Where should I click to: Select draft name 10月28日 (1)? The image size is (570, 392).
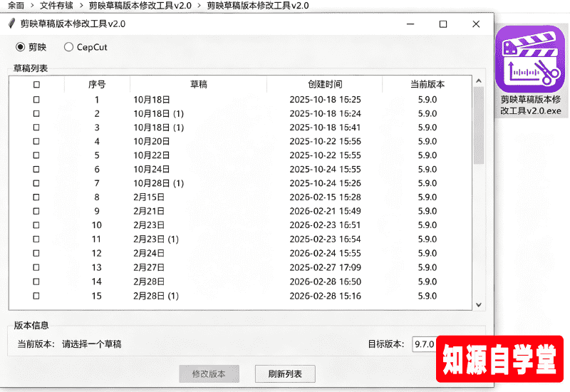pos(158,183)
